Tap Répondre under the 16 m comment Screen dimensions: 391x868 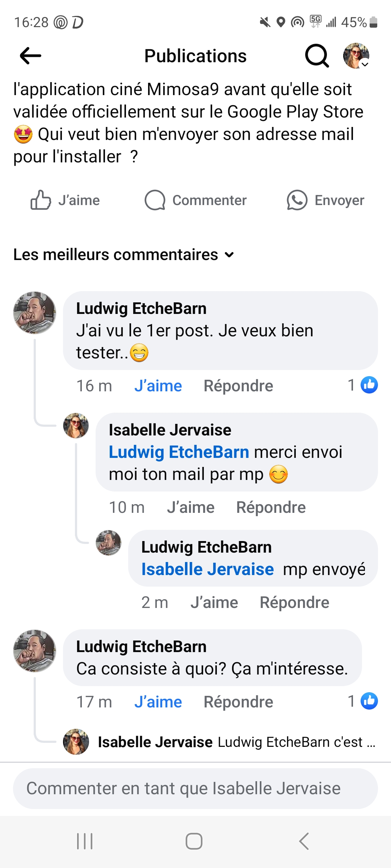(x=238, y=386)
